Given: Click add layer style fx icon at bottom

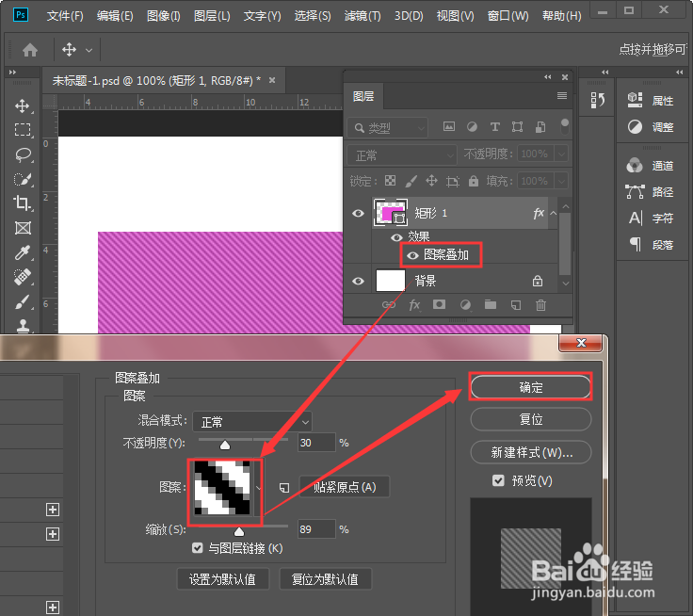Looking at the screenshot, I should (x=414, y=304).
